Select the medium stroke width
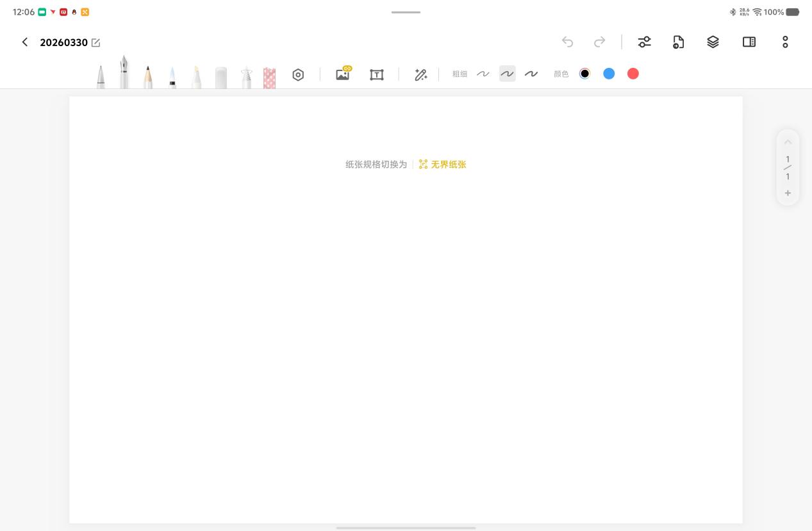 [507, 74]
